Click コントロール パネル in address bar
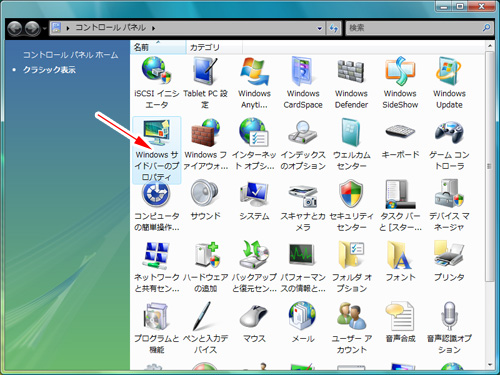This screenshot has width=500, height=375. pyautogui.click(x=111, y=28)
